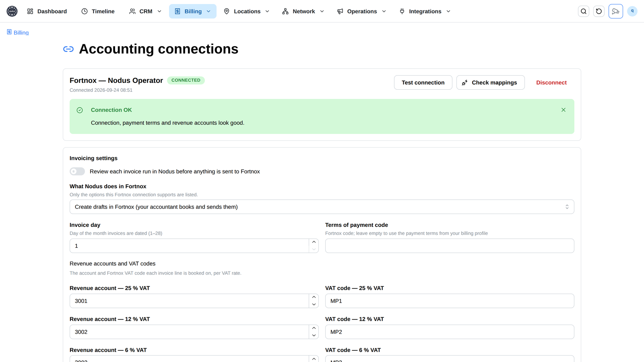The image size is (644, 362).
Task: Expand the Locations menu chevron
Action: click(x=267, y=11)
